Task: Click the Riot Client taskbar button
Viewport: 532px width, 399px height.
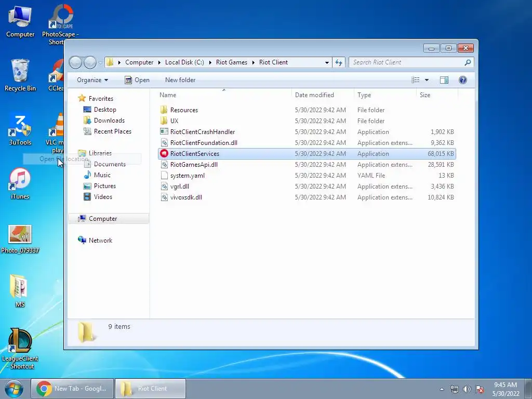Action: [150, 389]
